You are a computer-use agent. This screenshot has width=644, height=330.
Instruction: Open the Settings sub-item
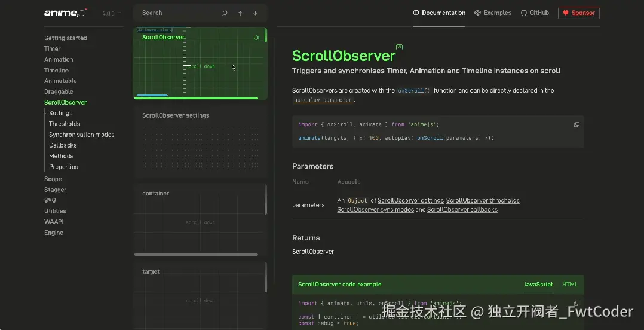click(60, 113)
